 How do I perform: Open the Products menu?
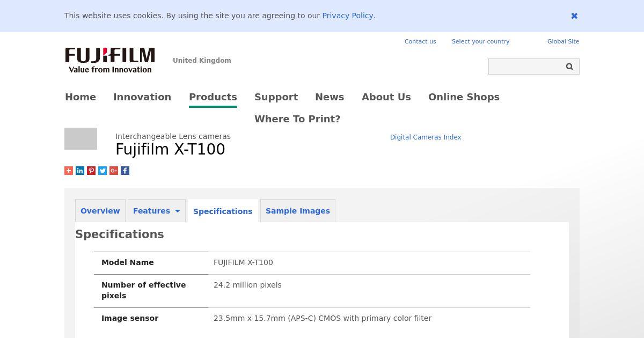point(213,97)
